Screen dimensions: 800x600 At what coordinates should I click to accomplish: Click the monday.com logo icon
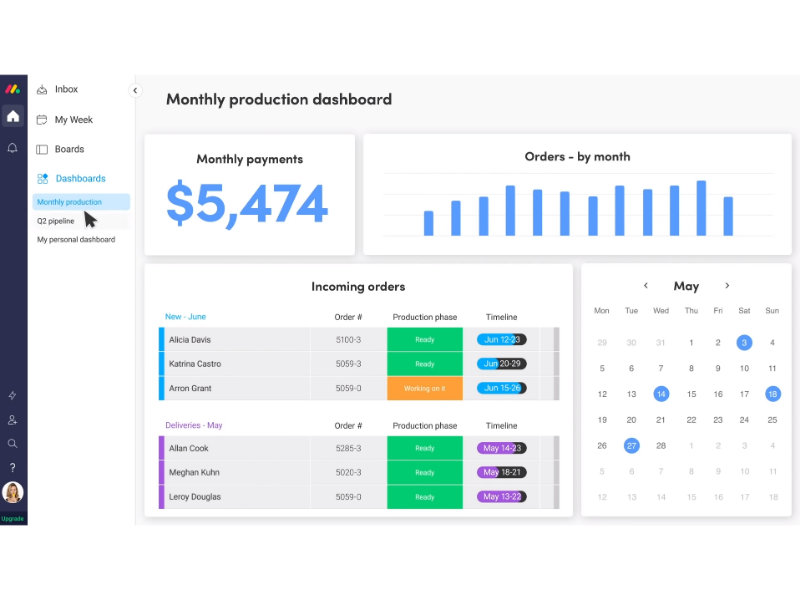13,89
